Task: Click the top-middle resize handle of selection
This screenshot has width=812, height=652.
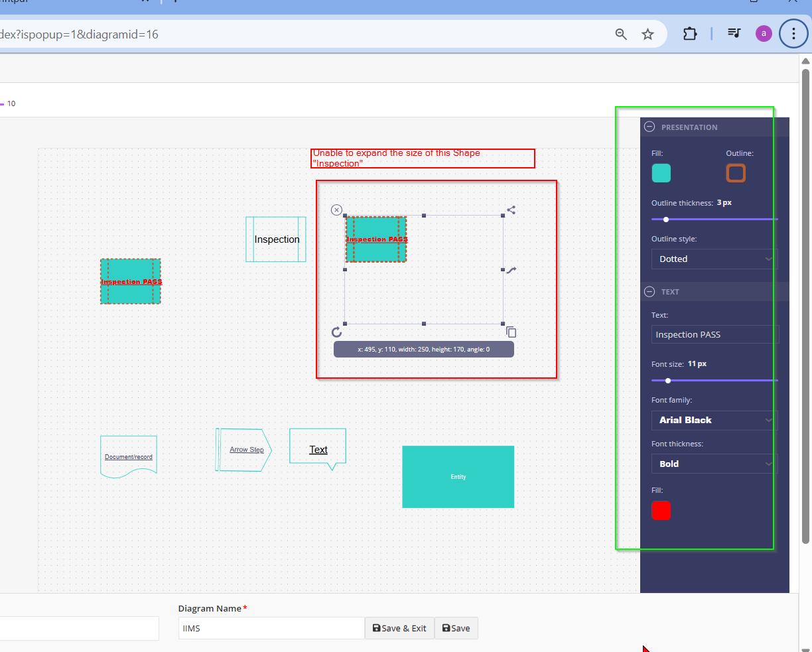Action: [x=424, y=216]
